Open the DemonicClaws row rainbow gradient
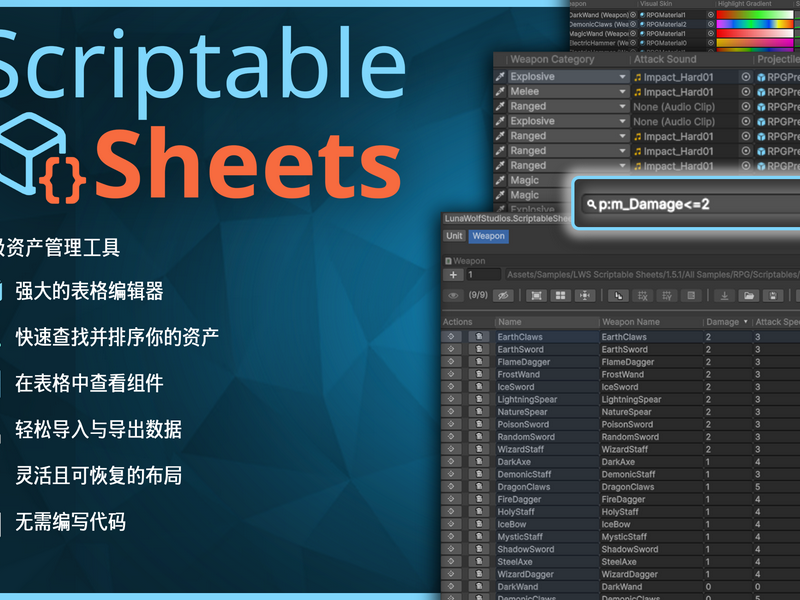The image size is (800, 600). pyautogui.click(x=755, y=24)
